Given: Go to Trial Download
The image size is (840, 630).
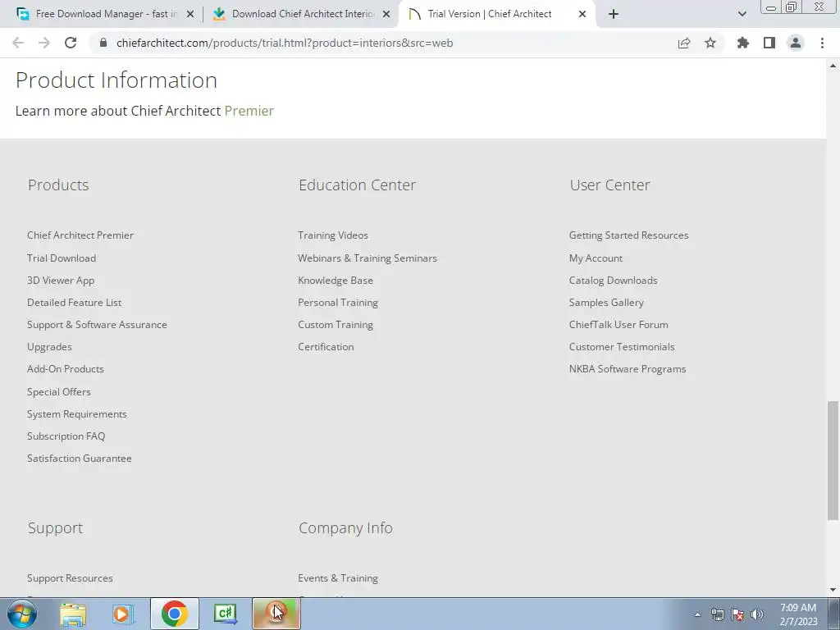Looking at the screenshot, I should (x=62, y=258).
